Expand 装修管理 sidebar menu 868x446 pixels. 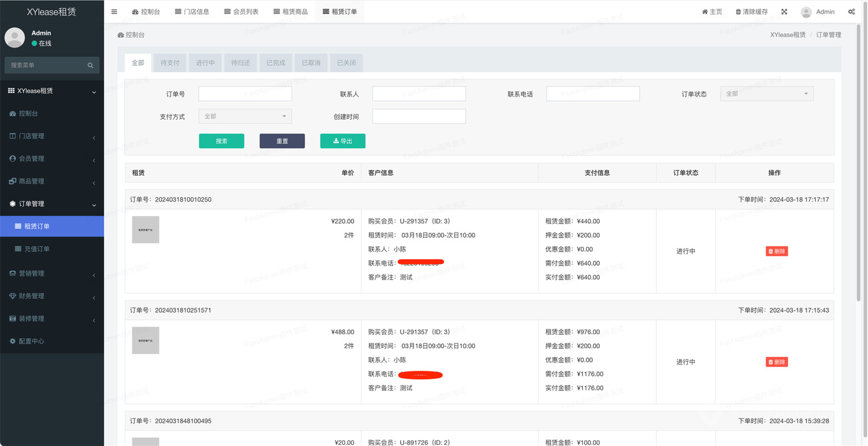click(x=52, y=319)
